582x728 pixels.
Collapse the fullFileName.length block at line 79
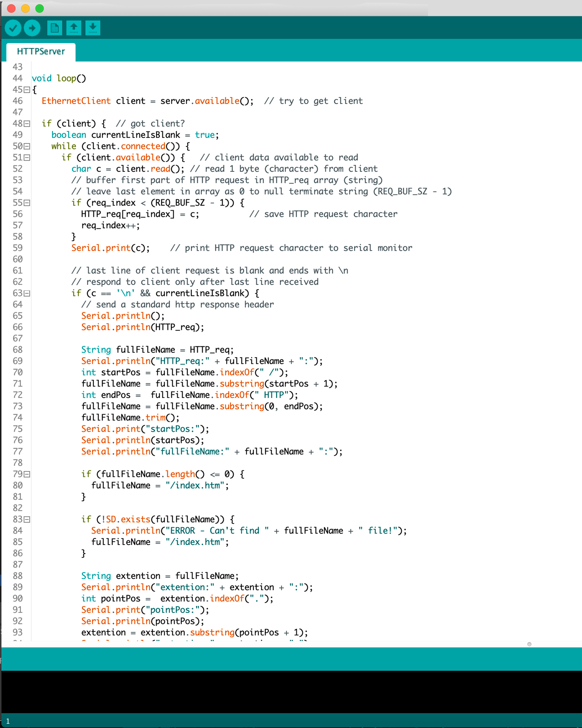click(x=27, y=474)
